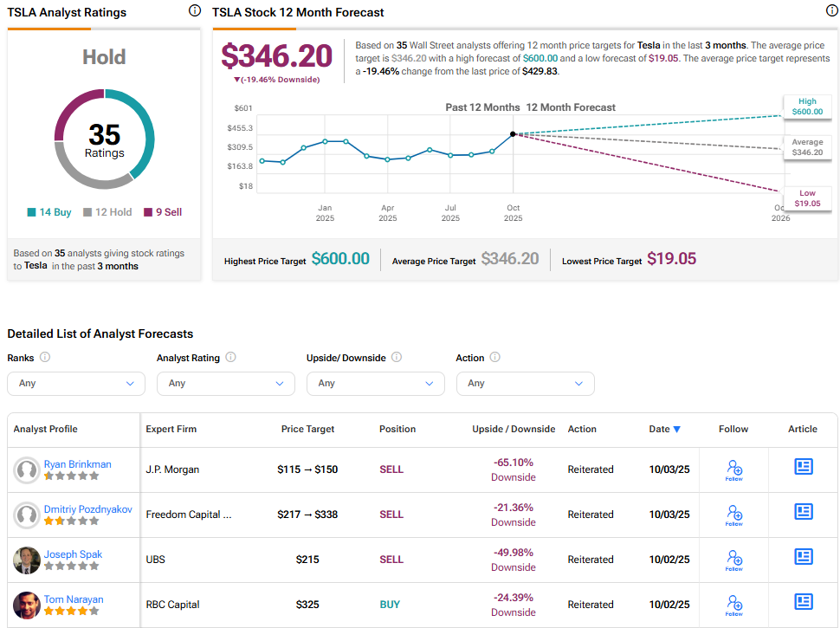Open the Action filter dropdown
840x628 pixels.
pyautogui.click(x=525, y=383)
